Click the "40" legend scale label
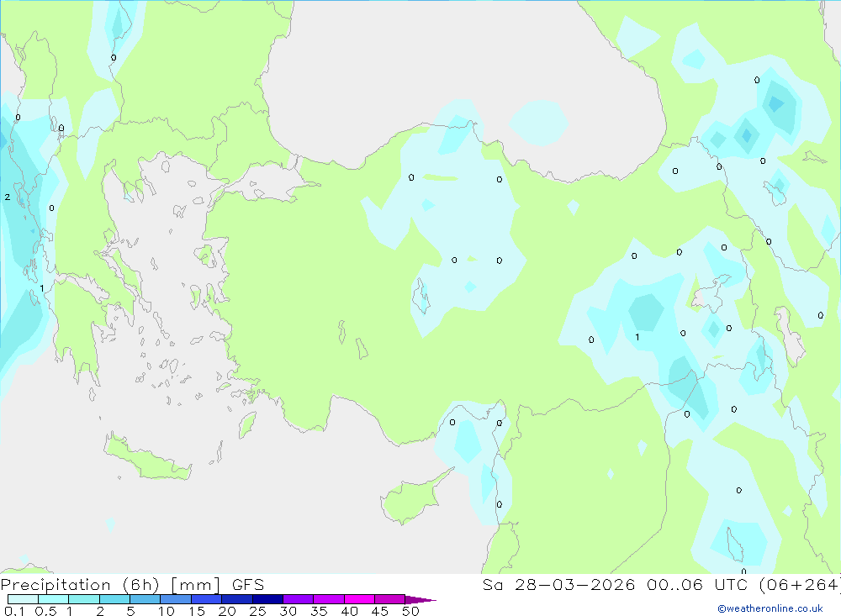 [349, 611]
